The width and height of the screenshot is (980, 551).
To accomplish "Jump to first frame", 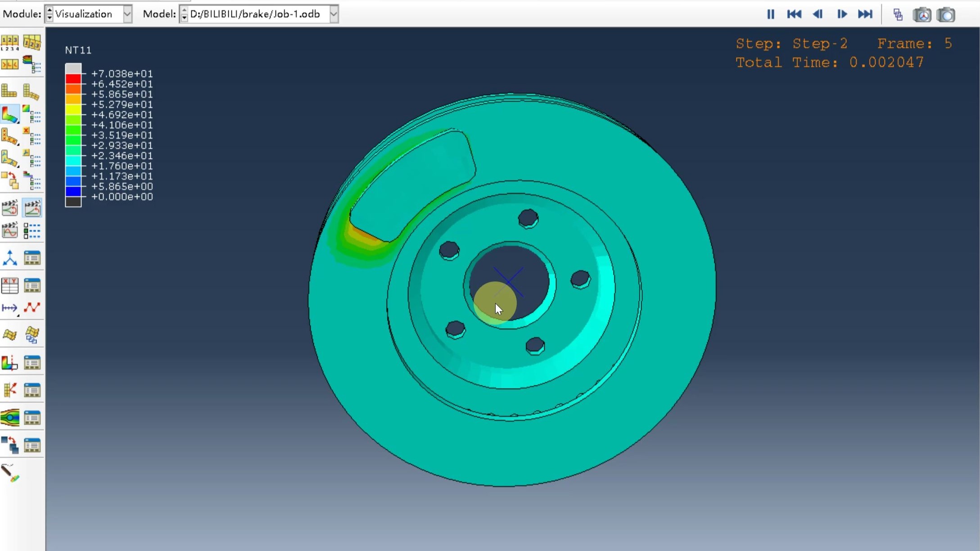I will click(x=794, y=14).
